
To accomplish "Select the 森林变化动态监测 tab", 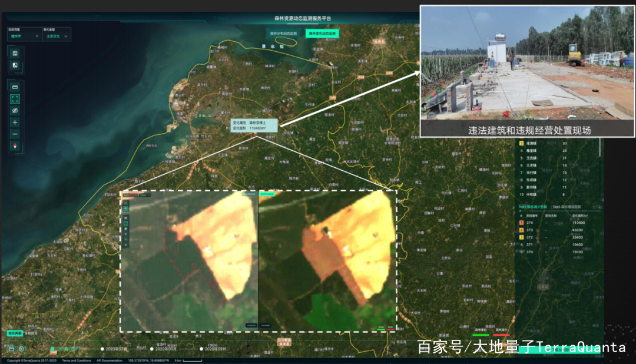I will [322, 33].
